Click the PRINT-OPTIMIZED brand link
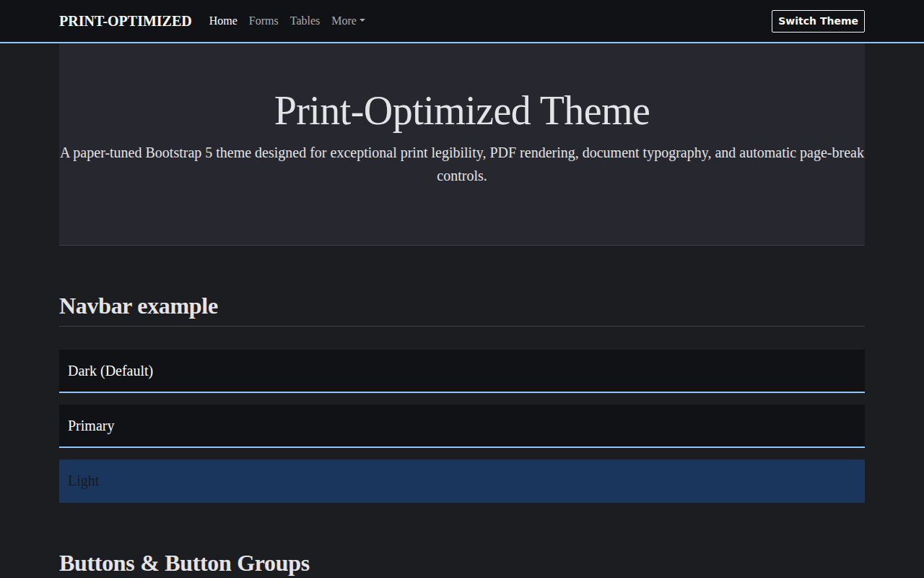Viewport: 924px width, 578px height. click(x=125, y=21)
